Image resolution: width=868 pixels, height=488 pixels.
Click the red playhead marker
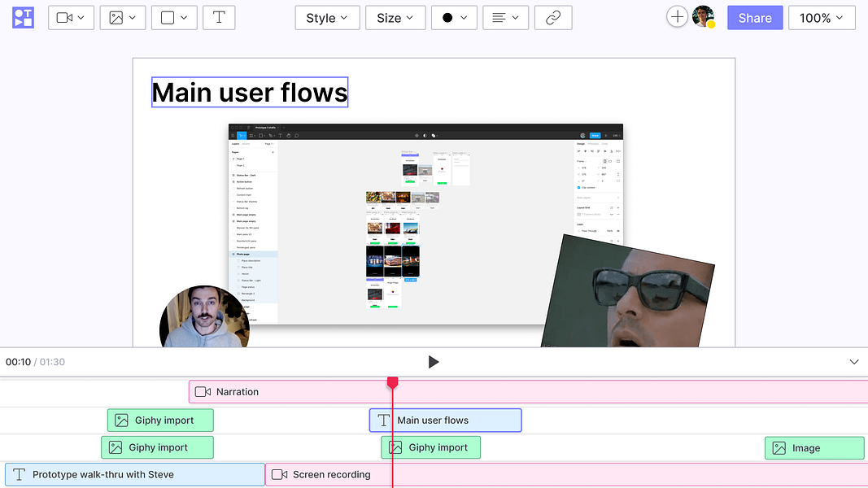pos(392,382)
